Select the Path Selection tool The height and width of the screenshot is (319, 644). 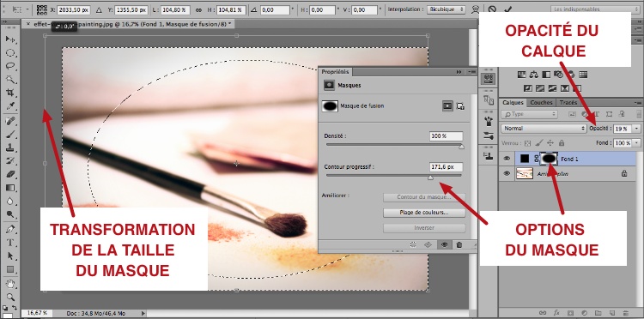pos(10,256)
